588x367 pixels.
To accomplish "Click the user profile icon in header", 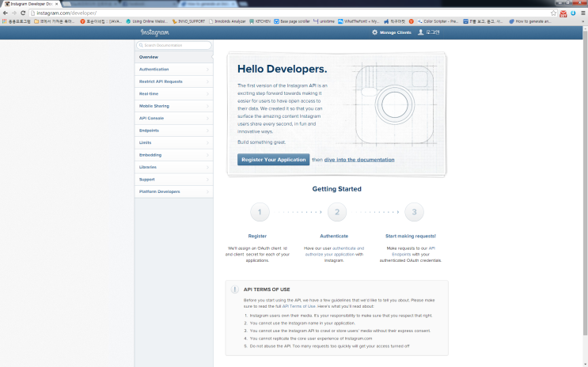I will pyautogui.click(x=421, y=32).
